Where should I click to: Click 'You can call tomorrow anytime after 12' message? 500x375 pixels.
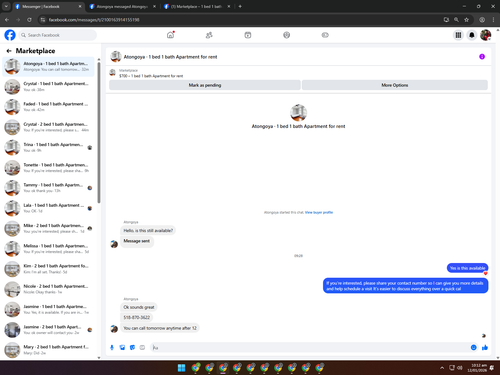click(160, 328)
